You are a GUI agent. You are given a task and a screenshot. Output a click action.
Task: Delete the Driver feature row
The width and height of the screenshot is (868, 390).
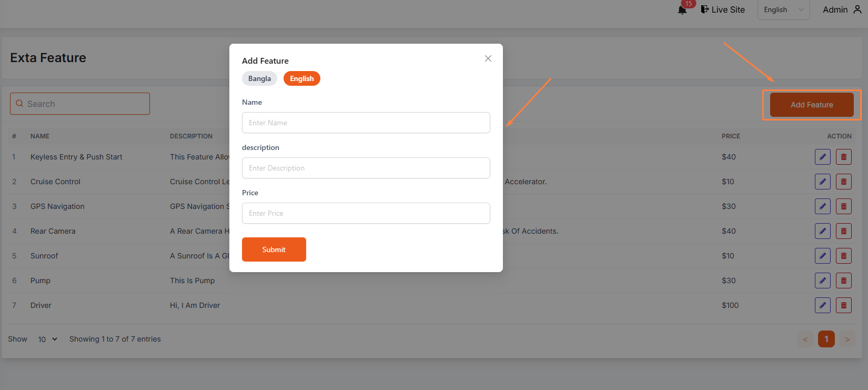(843, 305)
